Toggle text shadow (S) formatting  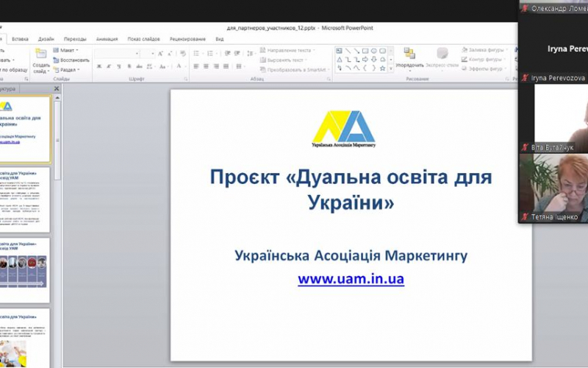point(129,66)
